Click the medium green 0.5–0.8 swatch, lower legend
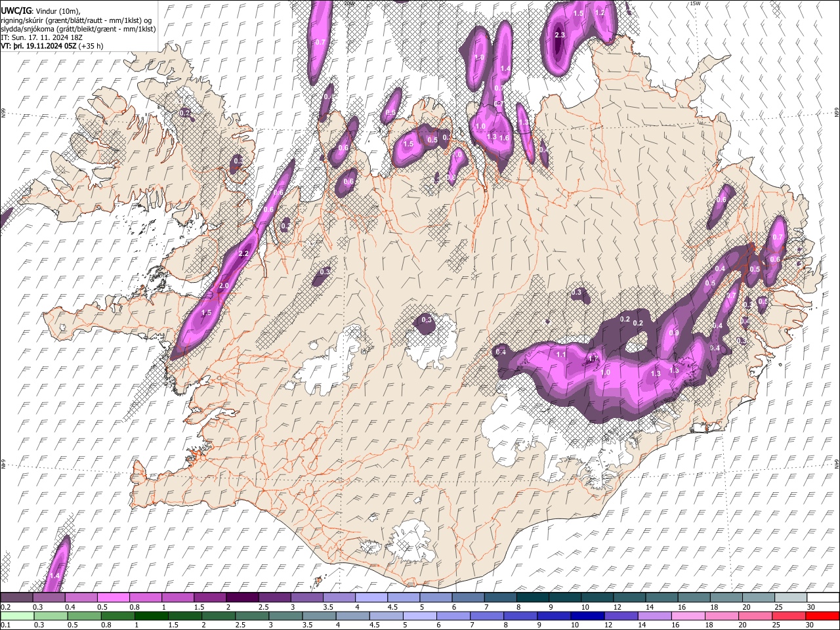The width and height of the screenshot is (840, 630). tap(85, 616)
